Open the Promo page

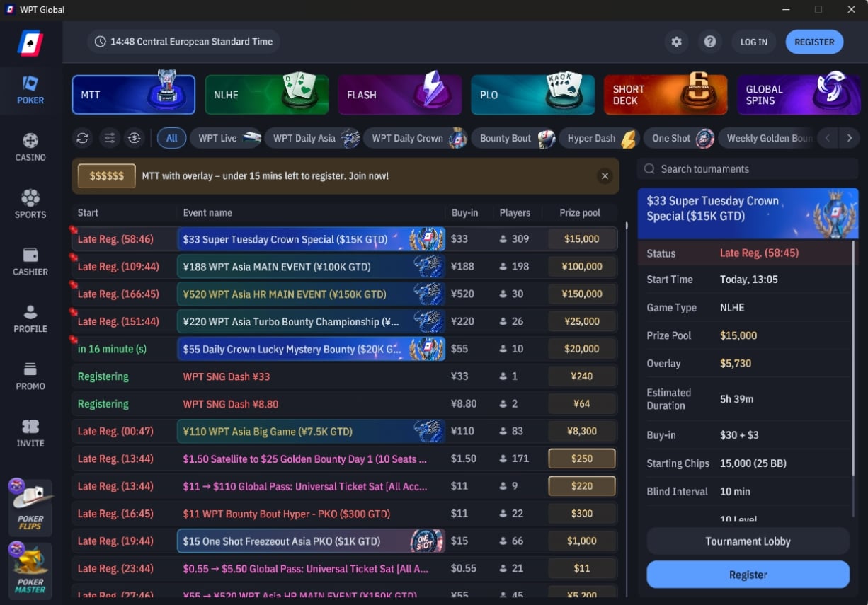coord(30,376)
